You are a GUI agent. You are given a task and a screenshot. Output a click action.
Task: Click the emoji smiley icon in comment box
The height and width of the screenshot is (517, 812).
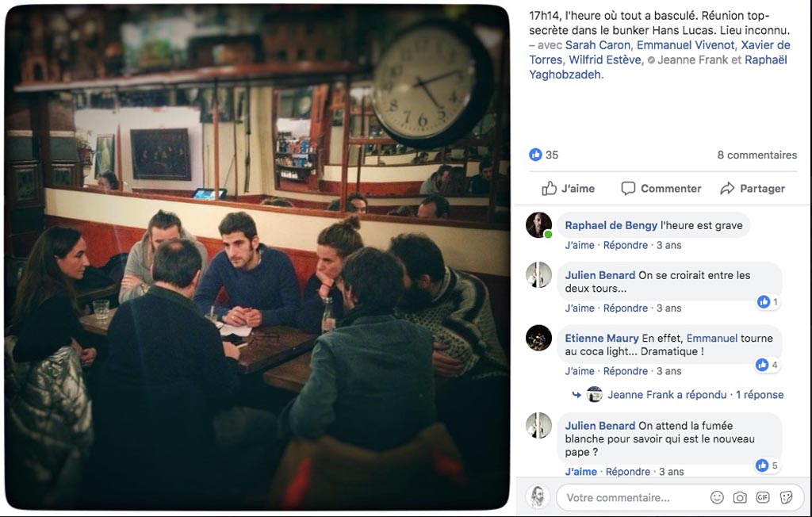pos(717,497)
